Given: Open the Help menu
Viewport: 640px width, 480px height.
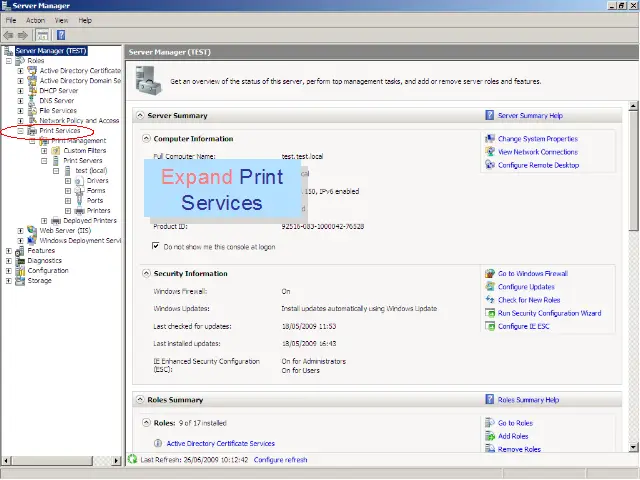Looking at the screenshot, I should [x=85, y=20].
